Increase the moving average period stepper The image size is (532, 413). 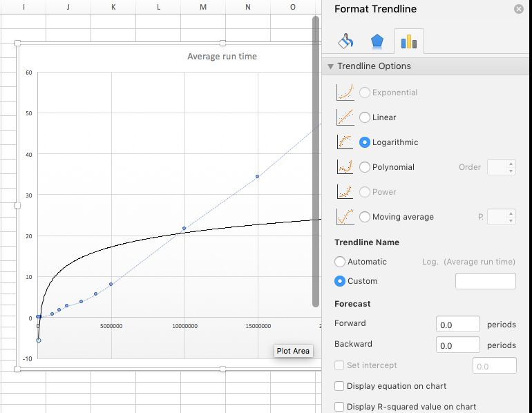click(511, 213)
